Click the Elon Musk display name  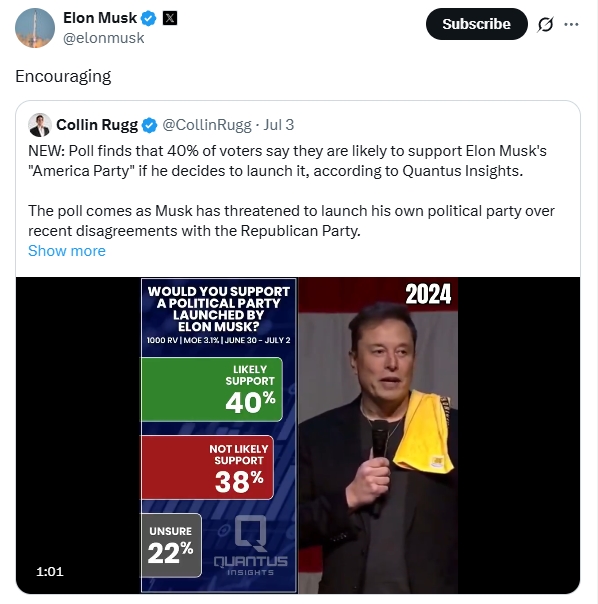(100, 18)
